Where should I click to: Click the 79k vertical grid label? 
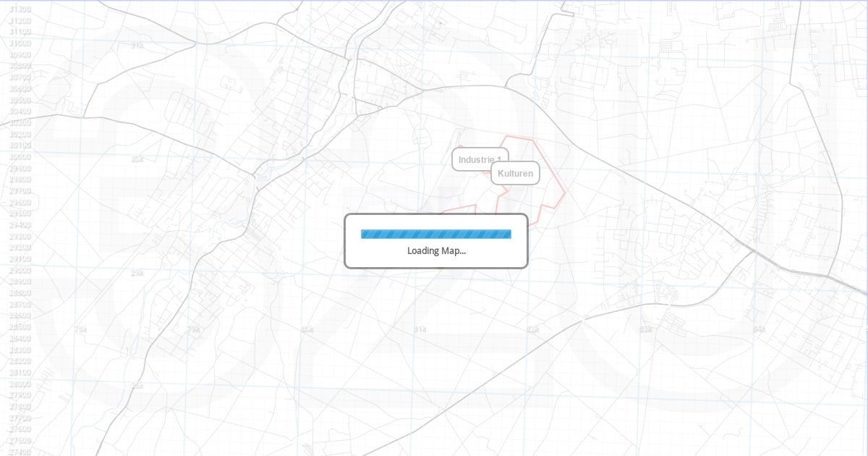[193, 329]
